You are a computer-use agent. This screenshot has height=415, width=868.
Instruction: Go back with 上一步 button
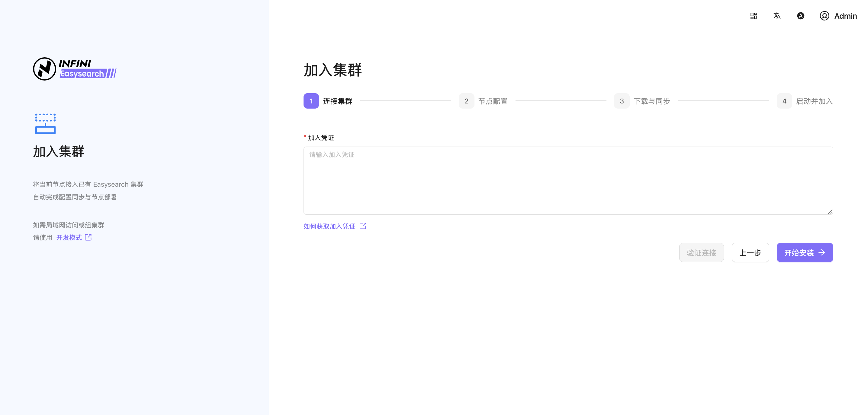[750, 252]
